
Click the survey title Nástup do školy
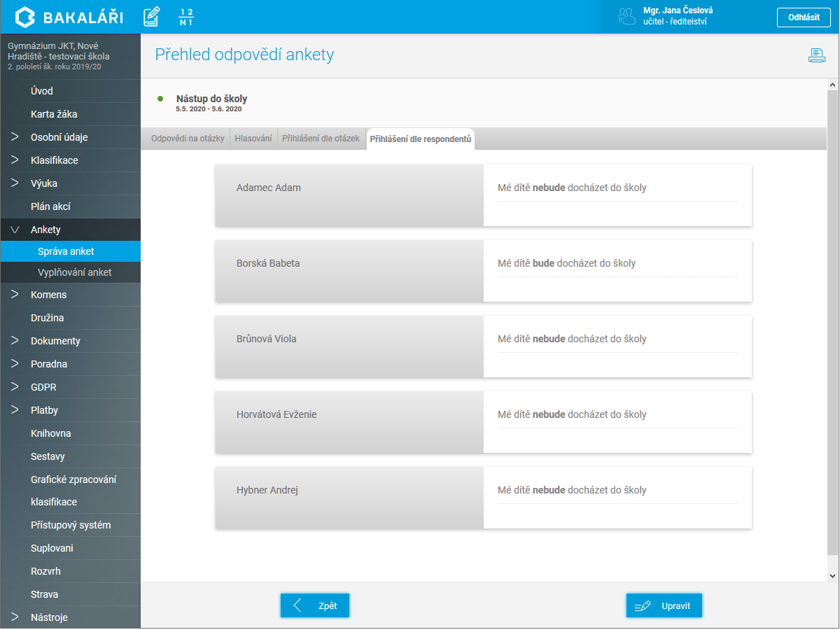click(211, 99)
